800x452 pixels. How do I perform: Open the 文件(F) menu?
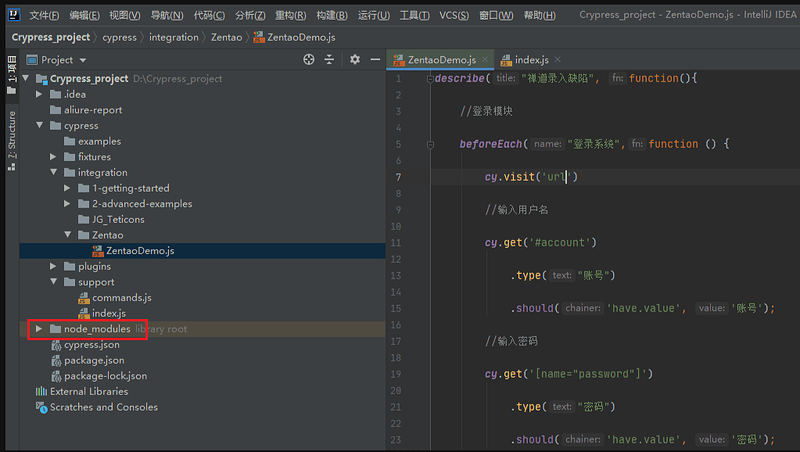click(44, 15)
